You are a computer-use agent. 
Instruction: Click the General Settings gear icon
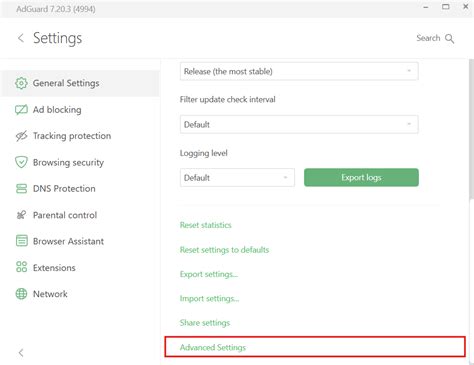tap(21, 83)
